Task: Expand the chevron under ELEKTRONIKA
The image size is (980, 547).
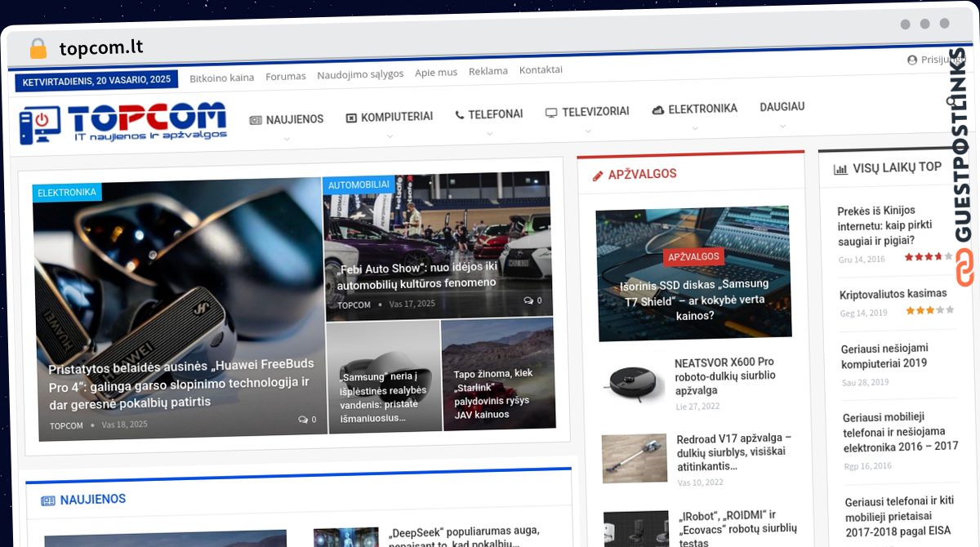Action: pos(695,128)
